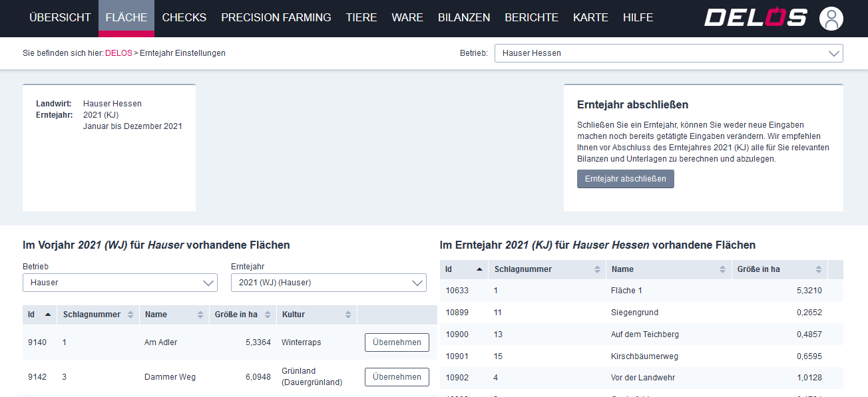Open the WARE menu
Screen dimensions: 868x397
pyautogui.click(x=407, y=18)
